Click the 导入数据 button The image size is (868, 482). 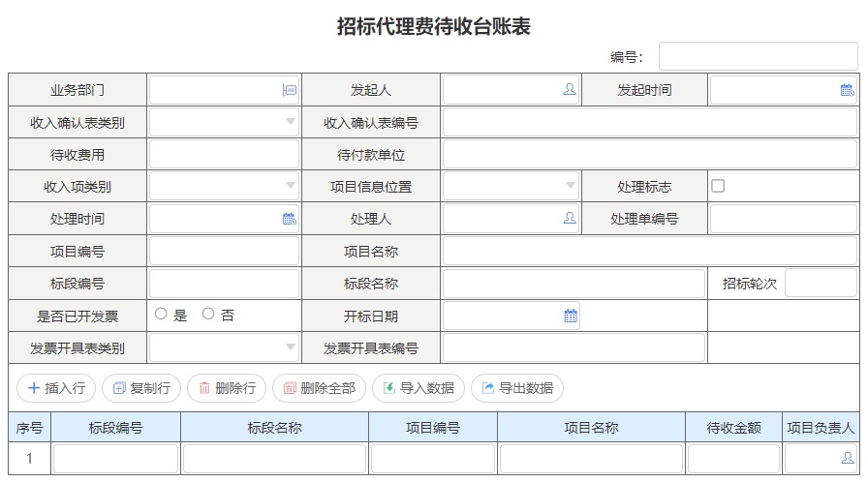point(418,388)
